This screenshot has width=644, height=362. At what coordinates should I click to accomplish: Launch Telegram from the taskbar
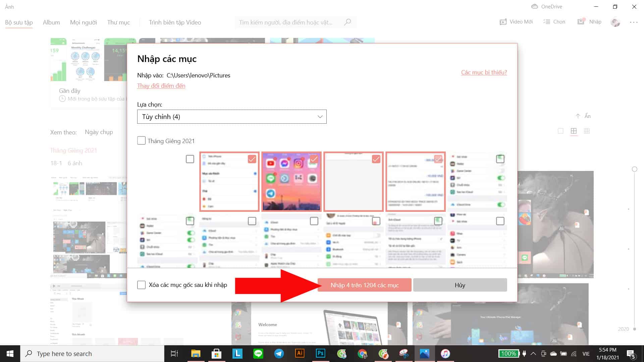[x=279, y=353]
